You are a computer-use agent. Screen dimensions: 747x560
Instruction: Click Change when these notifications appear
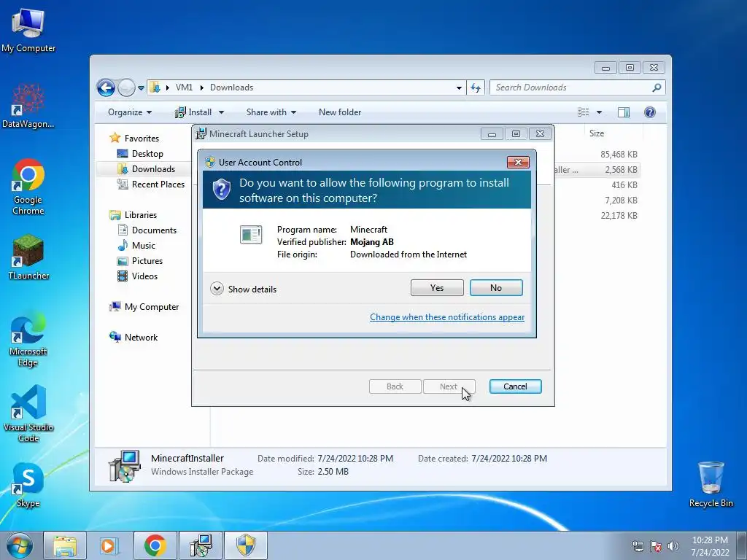click(x=447, y=317)
